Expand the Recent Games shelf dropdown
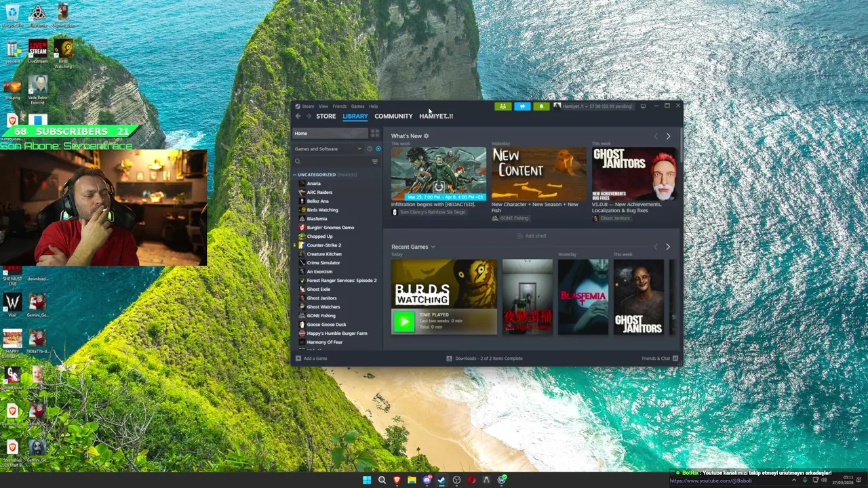Screen dimensions: 868x488 pyautogui.click(x=433, y=247)
